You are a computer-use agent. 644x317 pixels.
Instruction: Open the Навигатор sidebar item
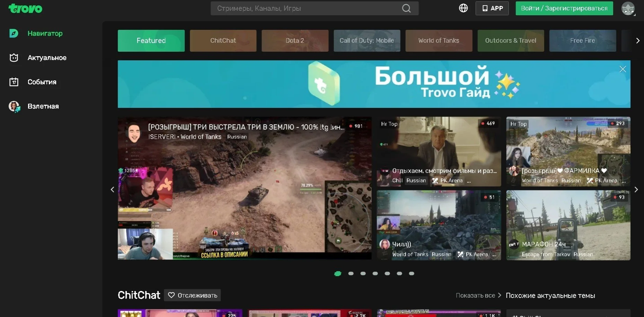click(x=45, y=33)
